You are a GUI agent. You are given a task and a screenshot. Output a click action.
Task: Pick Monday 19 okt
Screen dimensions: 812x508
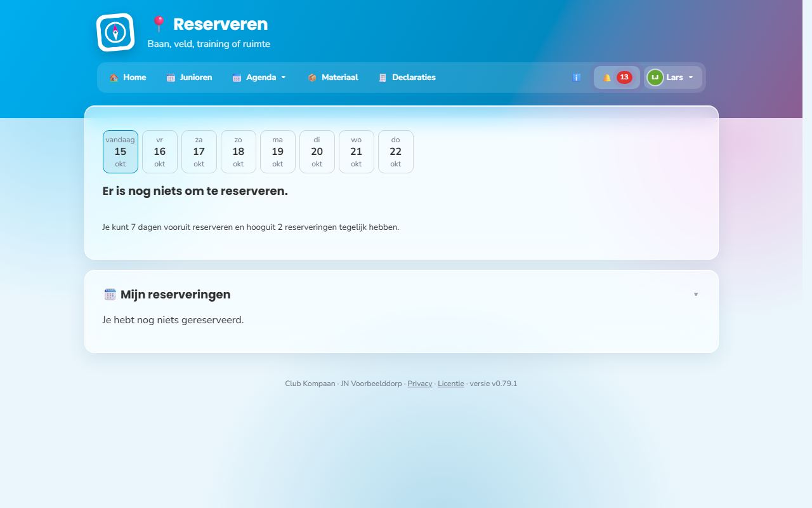pyautogui.click(x=278, y=152)
